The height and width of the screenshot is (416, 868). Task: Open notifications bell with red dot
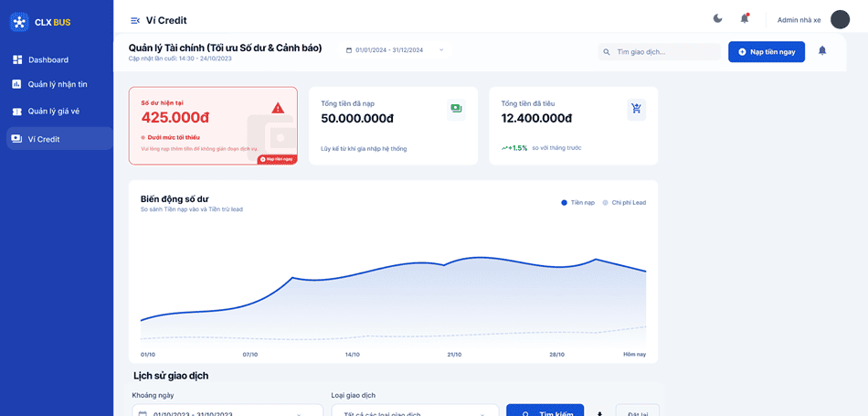745,19
